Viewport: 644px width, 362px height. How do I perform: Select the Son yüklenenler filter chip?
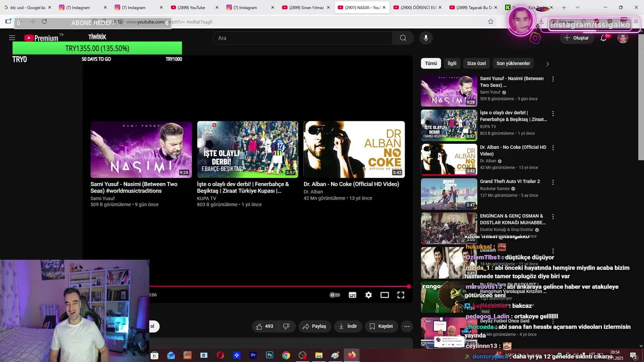[513, 63]
